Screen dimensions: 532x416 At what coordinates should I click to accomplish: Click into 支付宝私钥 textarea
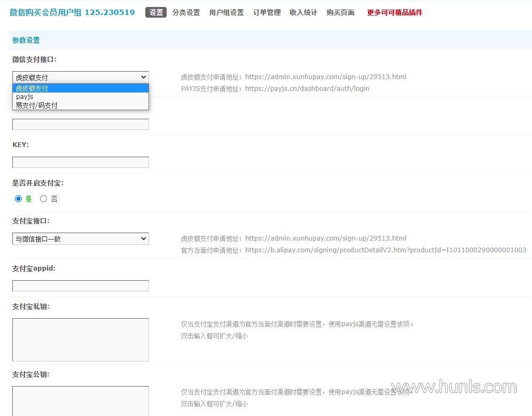[x=81, y=340]
